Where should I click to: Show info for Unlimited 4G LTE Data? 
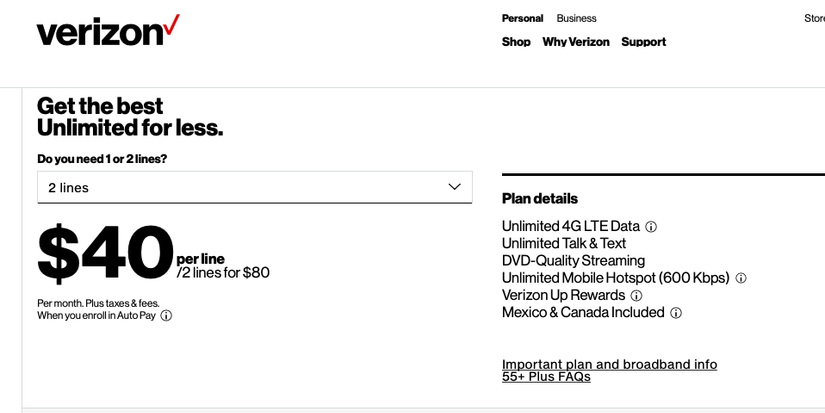tap(651, 227)
